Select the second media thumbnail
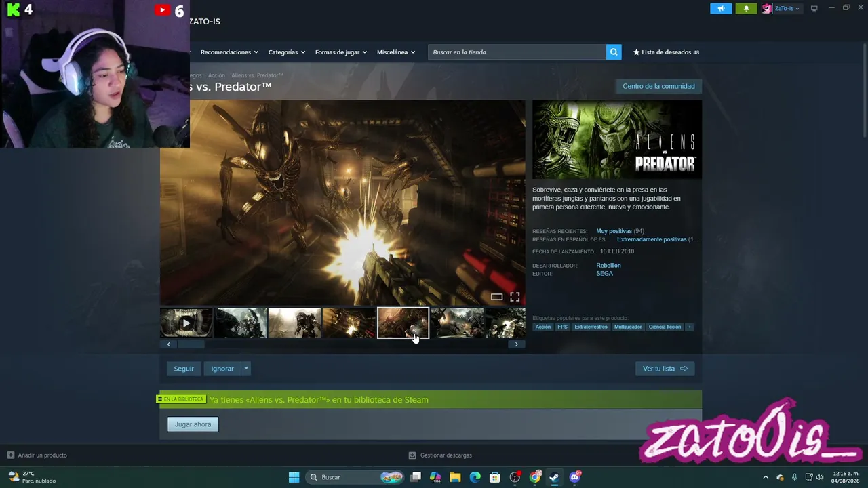Screen dimensions: 868x488 tap(241, 323)
